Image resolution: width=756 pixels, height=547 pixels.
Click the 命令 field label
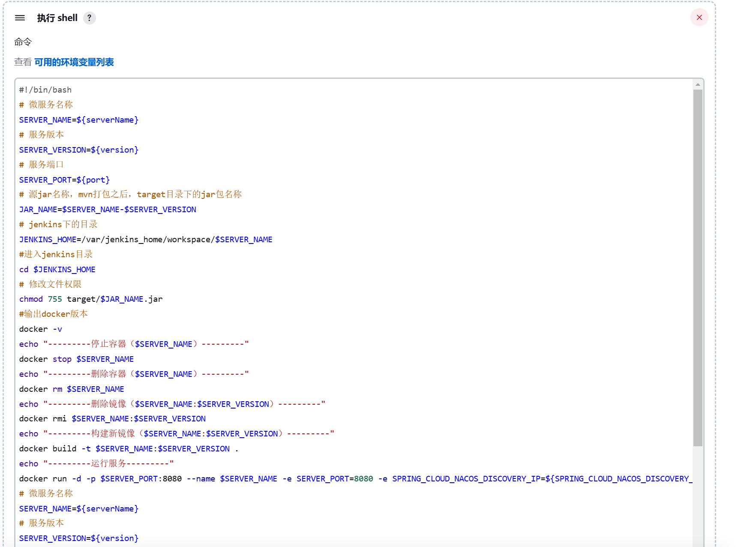(23, 42)
